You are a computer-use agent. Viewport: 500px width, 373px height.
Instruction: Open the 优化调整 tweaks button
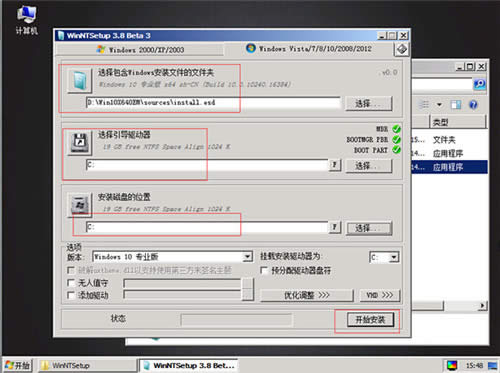pos(306,295)
